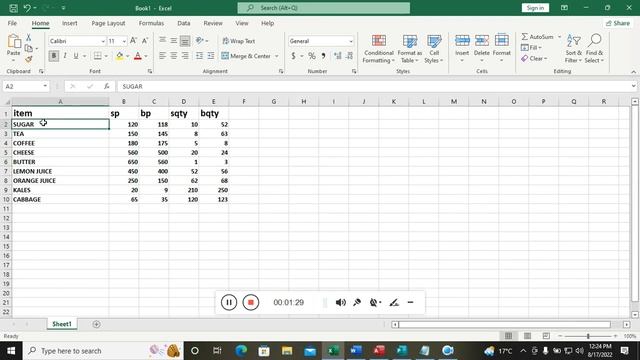This screenshot has width=640, height=360.
Task: Open Find & Select
Action: coord(594,49)
